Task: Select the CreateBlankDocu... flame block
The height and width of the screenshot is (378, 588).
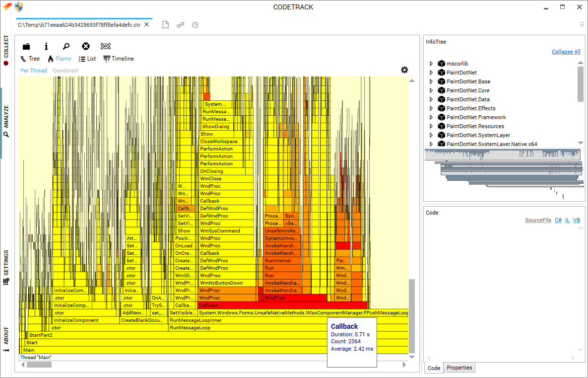Action: pyautogui.click(x=143, y=320)
